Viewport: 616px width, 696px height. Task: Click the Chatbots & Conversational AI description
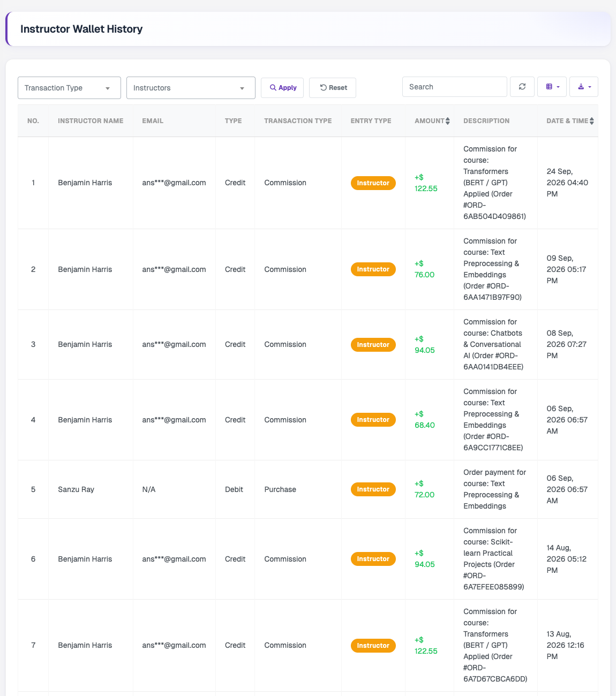coord(493,344)
